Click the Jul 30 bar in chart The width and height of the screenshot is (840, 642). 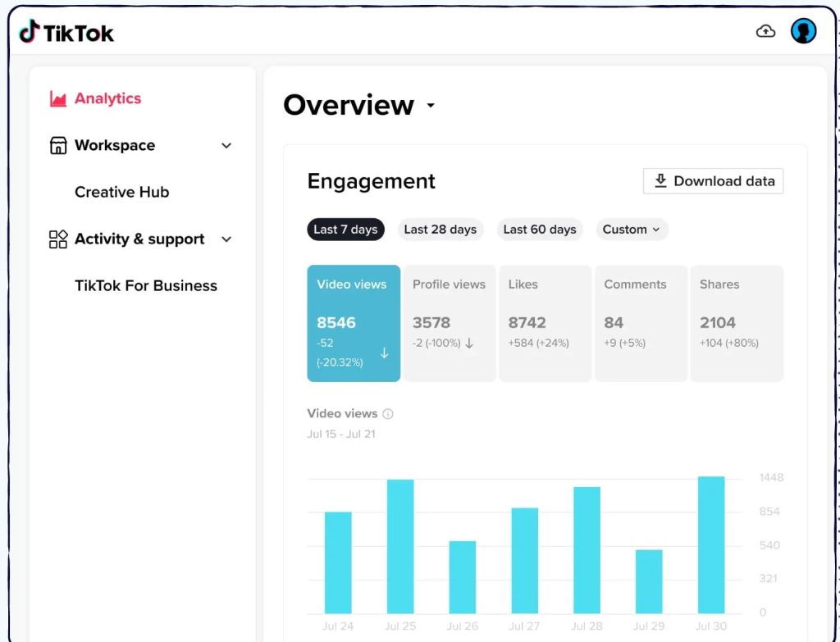(711, 544)
